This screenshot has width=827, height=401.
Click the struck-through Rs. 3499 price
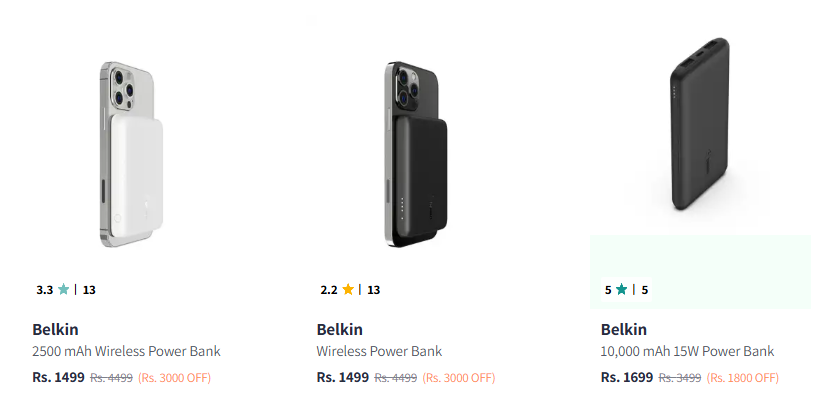point(680,378)
